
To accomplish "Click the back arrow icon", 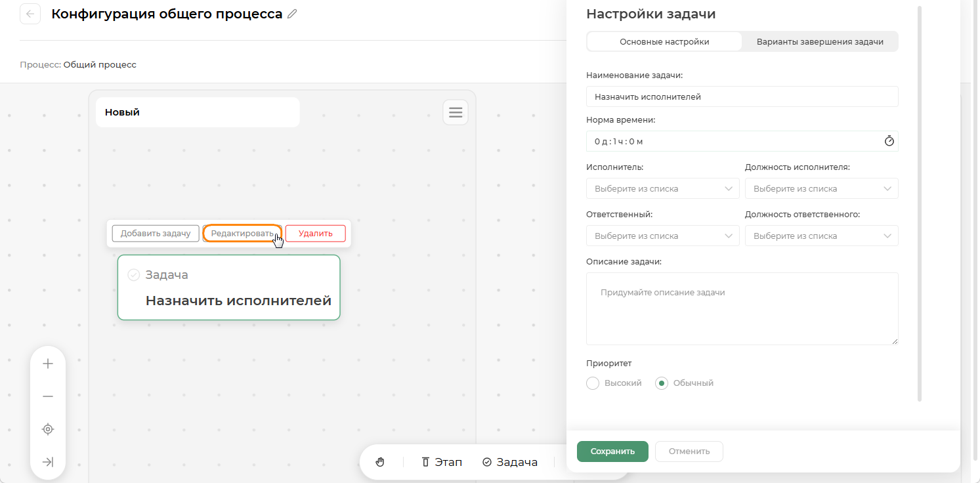I will click(30, 14).
